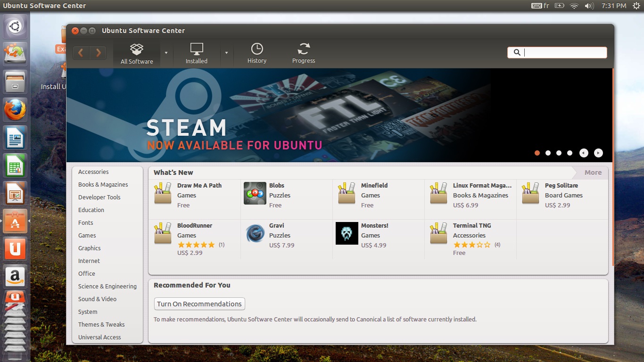This screenshot has height=362, width=644.
Task: Open the Fonts category
Action: 85,223
